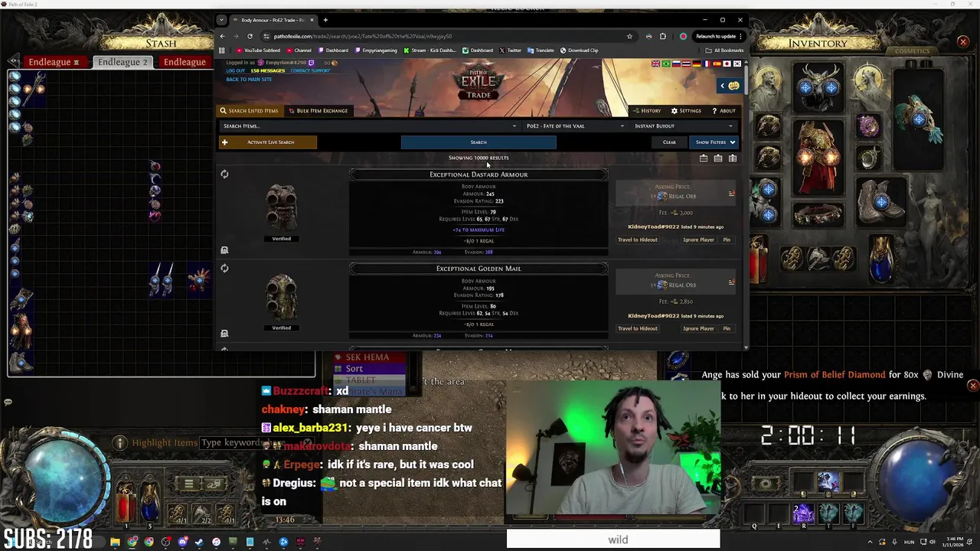Image resolution: width=980 pixels, height=551 pixels.
Task: Select the Brazilian flag language
Action: pyautogui.click(x=666, y=64)
